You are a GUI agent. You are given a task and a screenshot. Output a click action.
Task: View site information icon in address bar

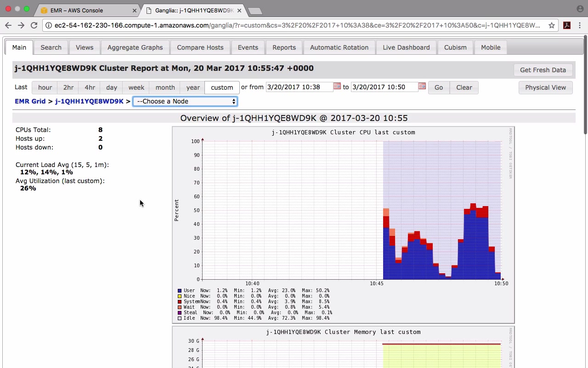[x=49, y=25]
